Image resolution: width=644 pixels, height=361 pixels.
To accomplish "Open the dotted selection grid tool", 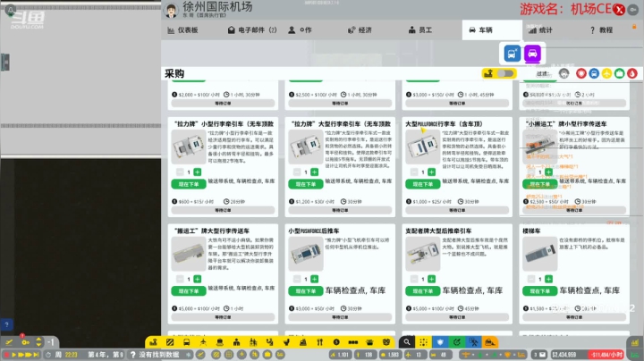I will 423,342.
